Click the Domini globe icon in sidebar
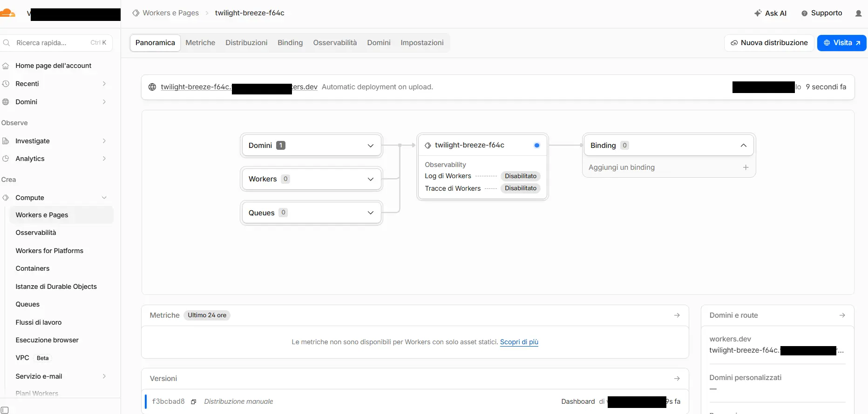868x414 pixels. pos(6,102)
